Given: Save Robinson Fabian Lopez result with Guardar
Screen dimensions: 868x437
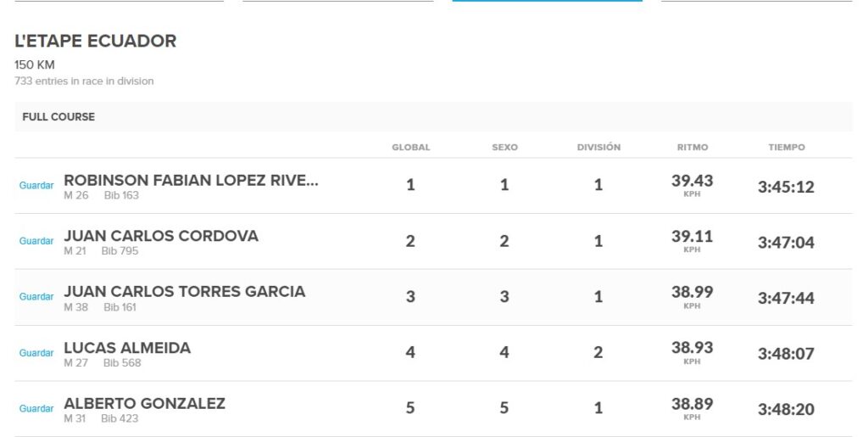Looking at the screenshot, I should point(36,186).
